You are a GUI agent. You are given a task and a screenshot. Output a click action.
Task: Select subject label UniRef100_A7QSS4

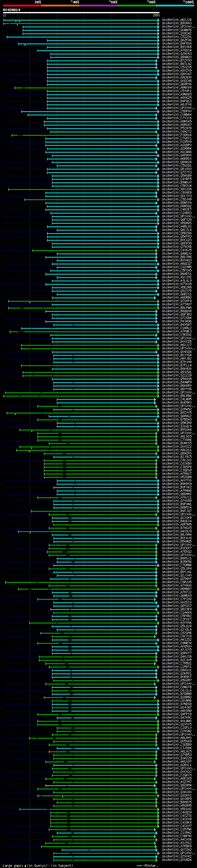tap(177, 50)
